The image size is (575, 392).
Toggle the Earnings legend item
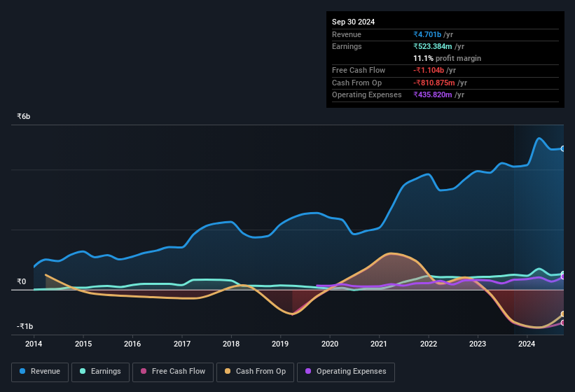[99, 371]
